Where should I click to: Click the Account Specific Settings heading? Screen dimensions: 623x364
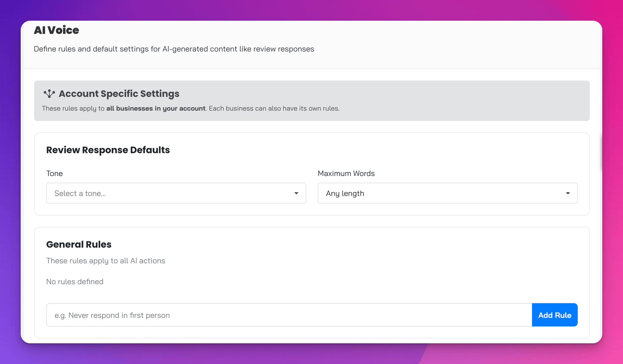tap(119, 94)
